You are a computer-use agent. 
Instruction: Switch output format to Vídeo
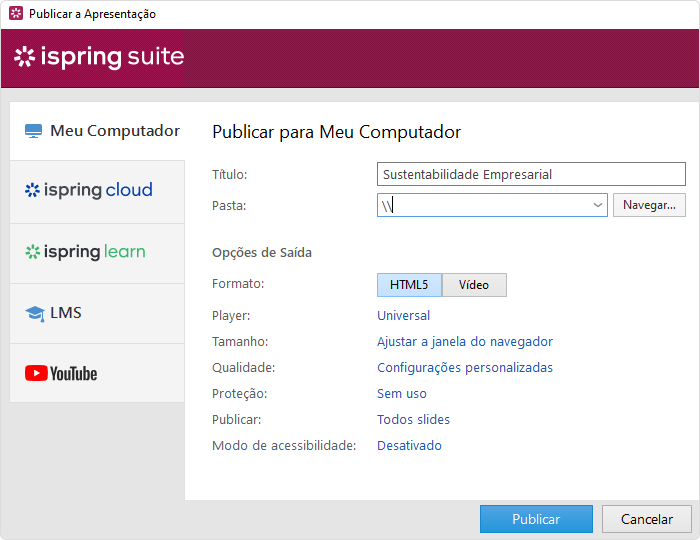pos(474,285)
